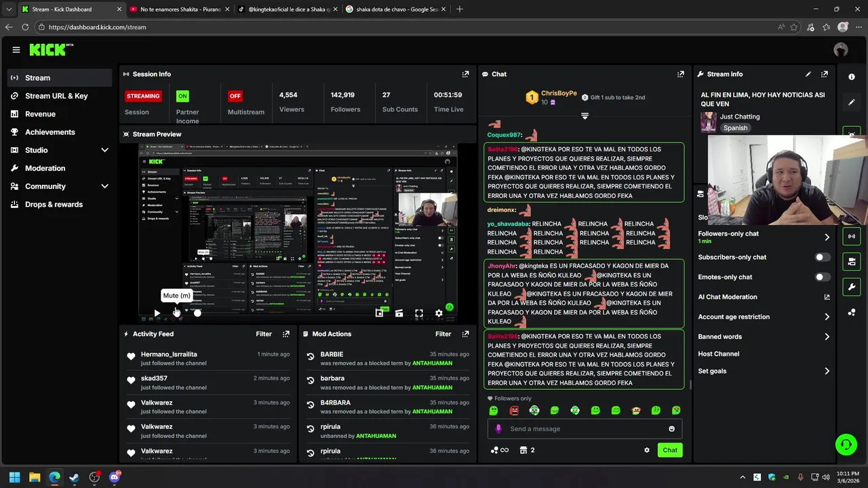Open the emoji picker in message box

tap(671, 428)
